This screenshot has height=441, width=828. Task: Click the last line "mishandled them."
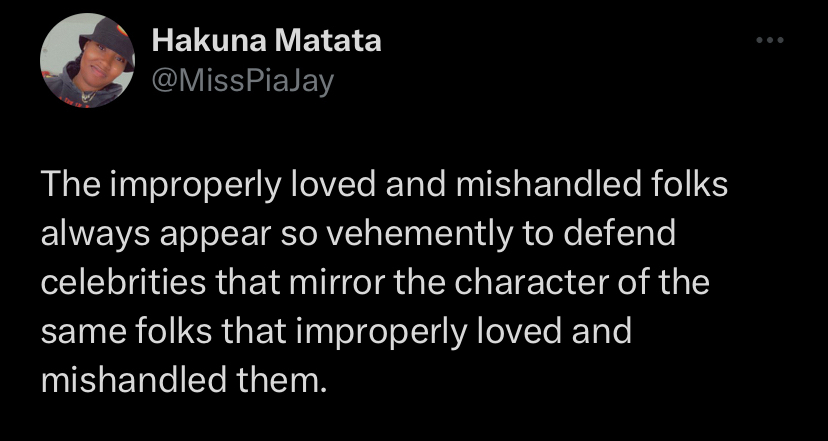pos(184,378)
